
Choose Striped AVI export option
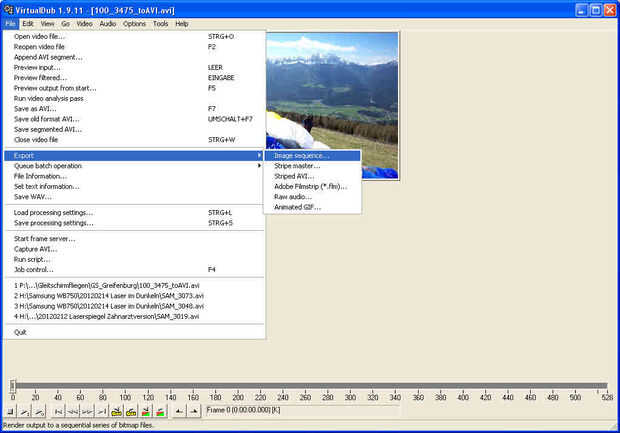[312, 176]
